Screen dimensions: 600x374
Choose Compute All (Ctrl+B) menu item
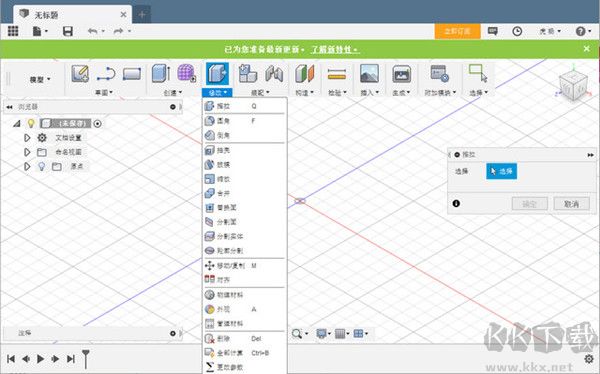click(245, 353)
